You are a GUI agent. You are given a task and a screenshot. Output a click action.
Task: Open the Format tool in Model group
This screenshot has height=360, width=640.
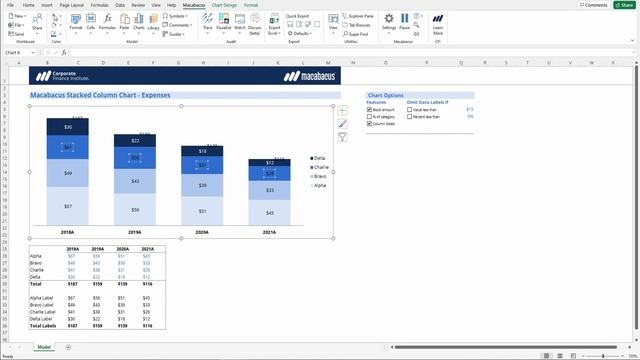[76, 22]
